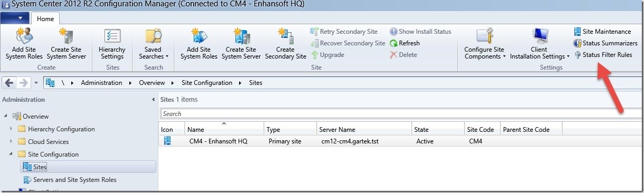644x193 pixels.
Task: Open Status Summarizers
Action: [605, 43]
